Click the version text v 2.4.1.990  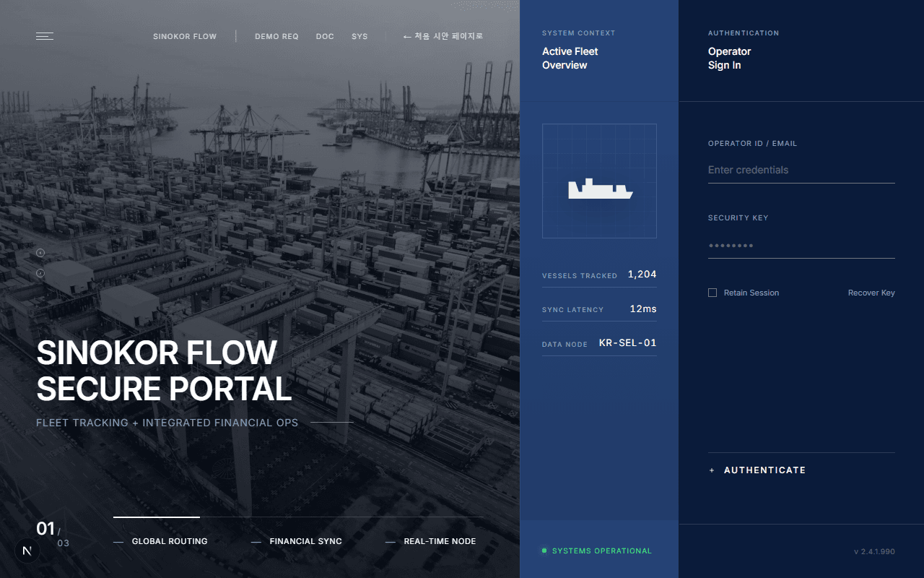click(x=874, y=551)
